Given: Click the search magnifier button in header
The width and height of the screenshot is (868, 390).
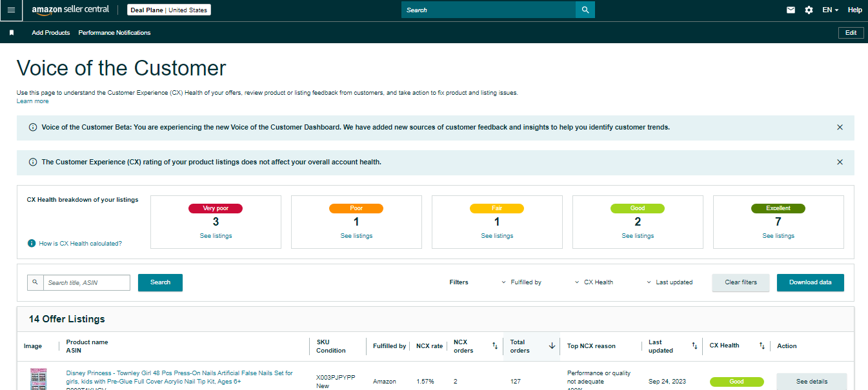Looking at the screenshot, I should pyautogui.click(x=585, y=10).
